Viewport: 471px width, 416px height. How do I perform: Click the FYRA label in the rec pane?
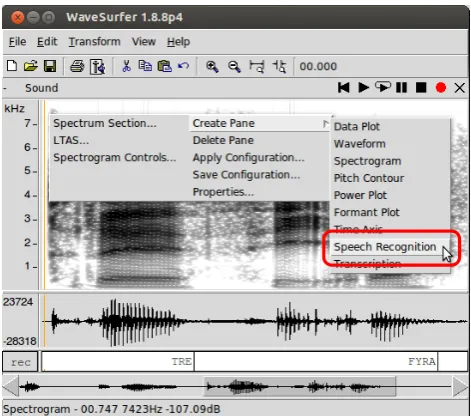[x=422, y=362]
